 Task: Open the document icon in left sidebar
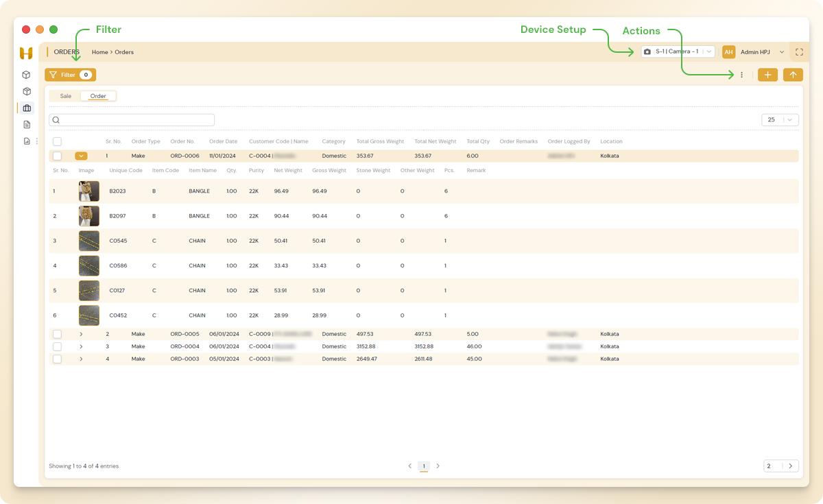tap(27, 125)
